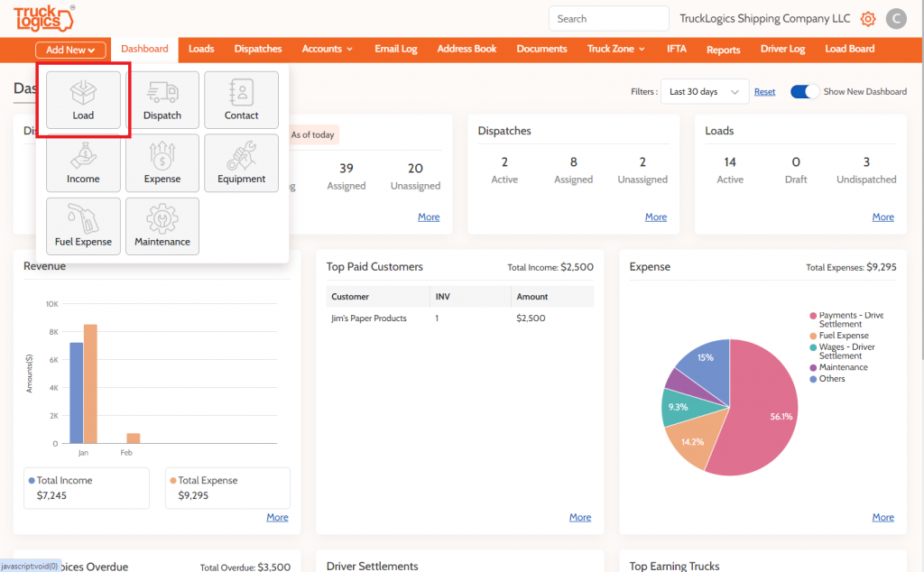This screenshot has height=572, width=924.
Task: Click the Reset filters link
Action: (x=764, y=92)
